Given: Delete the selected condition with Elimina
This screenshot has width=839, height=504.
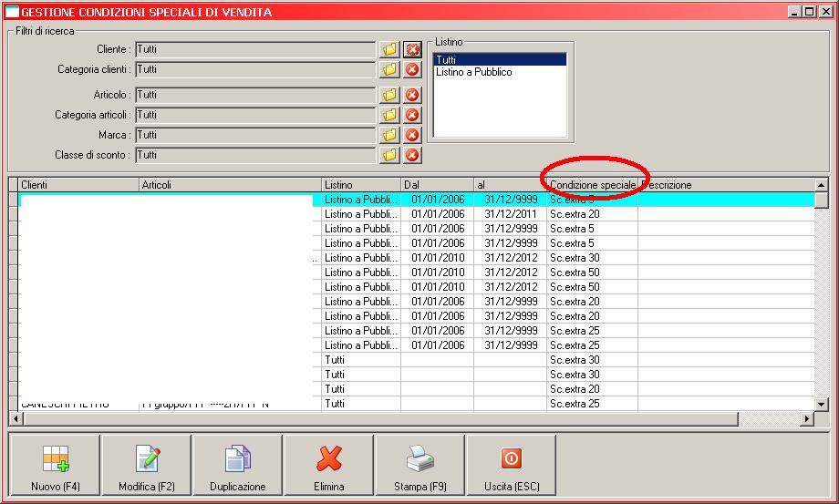Looking at the screenshot, I should [x=329, y=465].
